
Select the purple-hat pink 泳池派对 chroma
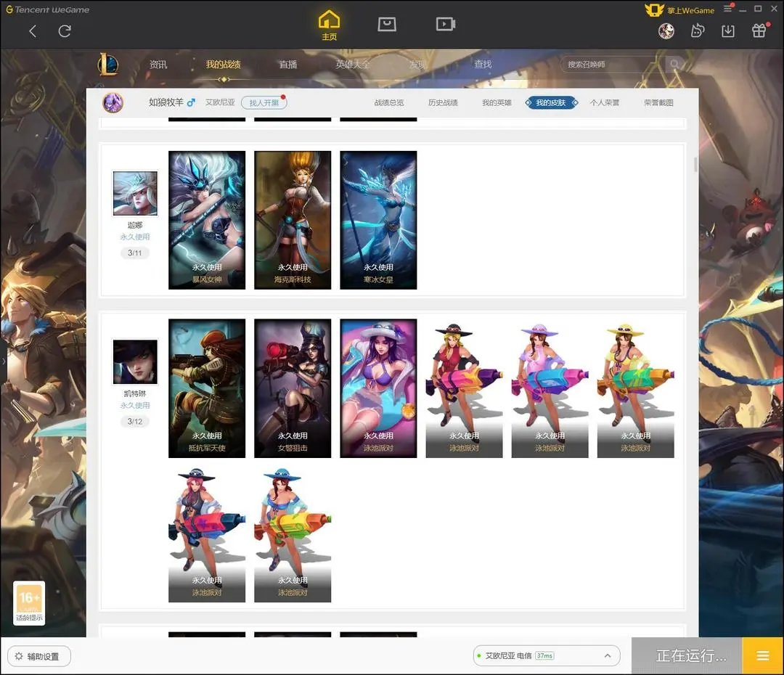coord(550,388)
